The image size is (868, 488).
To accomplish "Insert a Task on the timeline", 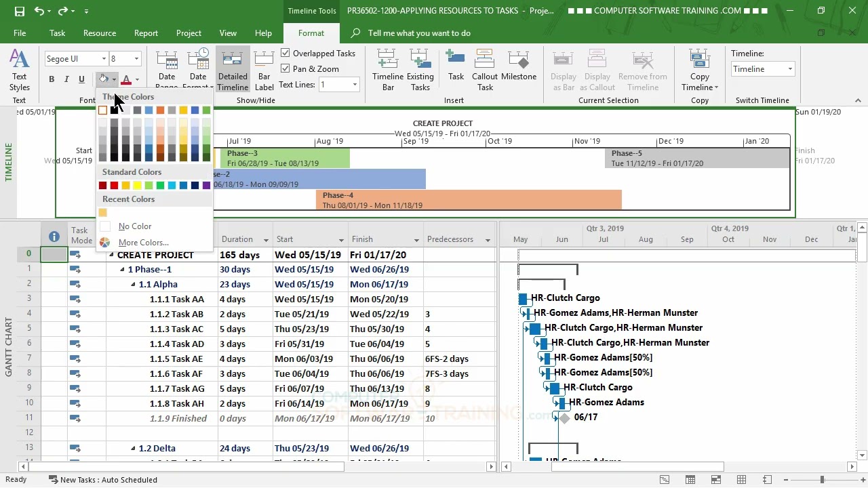I will pyautogui.click(x=456, y=66).
